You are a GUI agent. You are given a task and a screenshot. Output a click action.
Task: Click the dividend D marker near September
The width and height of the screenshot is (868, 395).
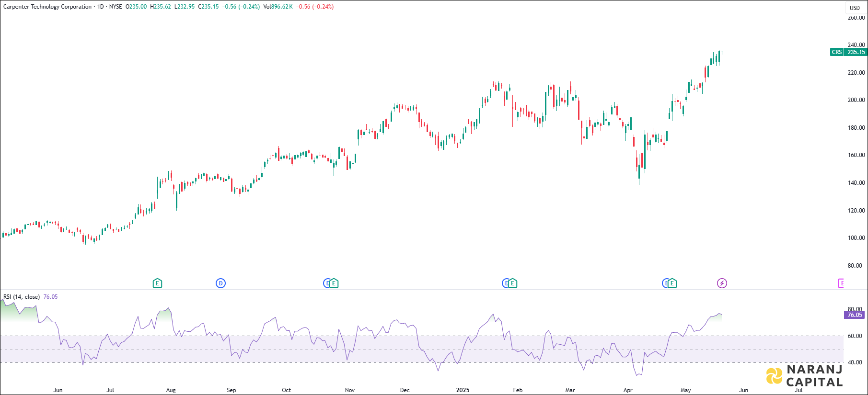coord(220,283)
